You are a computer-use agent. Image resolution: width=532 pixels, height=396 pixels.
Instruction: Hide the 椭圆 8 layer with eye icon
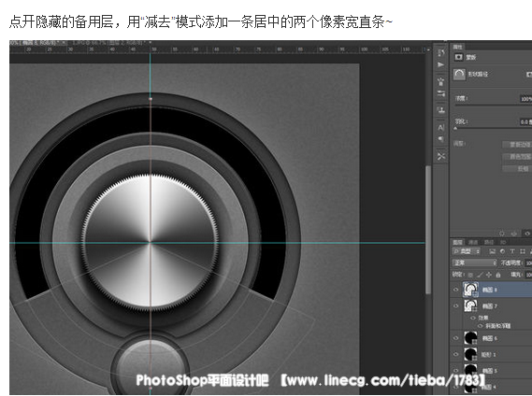coord(456,290)
